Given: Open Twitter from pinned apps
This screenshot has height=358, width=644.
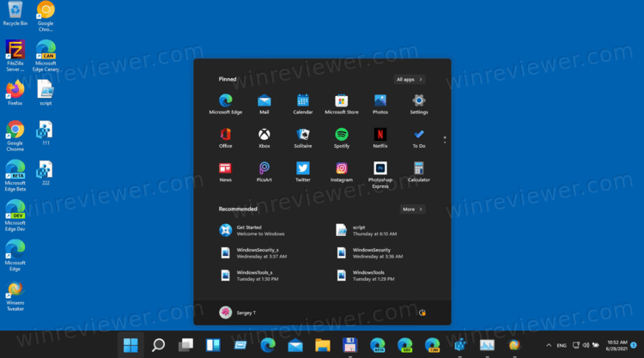Looking at the screenshot, I should click(x=303, y=172).
